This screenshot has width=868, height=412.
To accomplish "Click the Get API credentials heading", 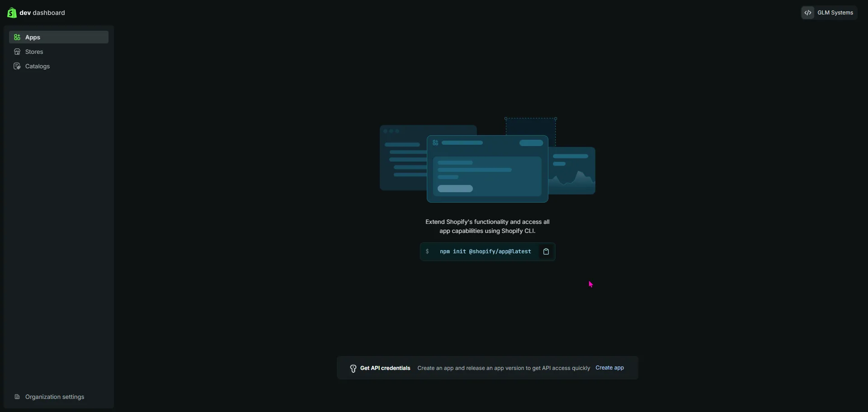I will point(385,368).
